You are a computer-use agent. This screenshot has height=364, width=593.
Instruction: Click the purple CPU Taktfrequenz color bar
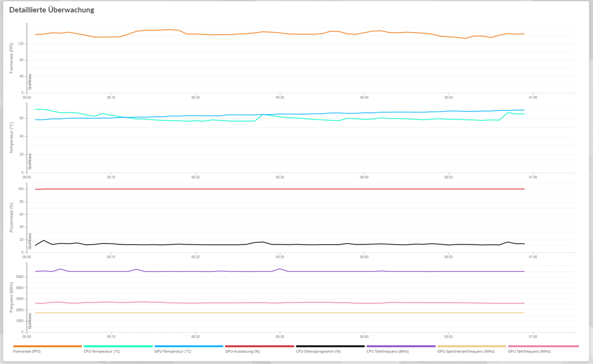coord(401,346)
